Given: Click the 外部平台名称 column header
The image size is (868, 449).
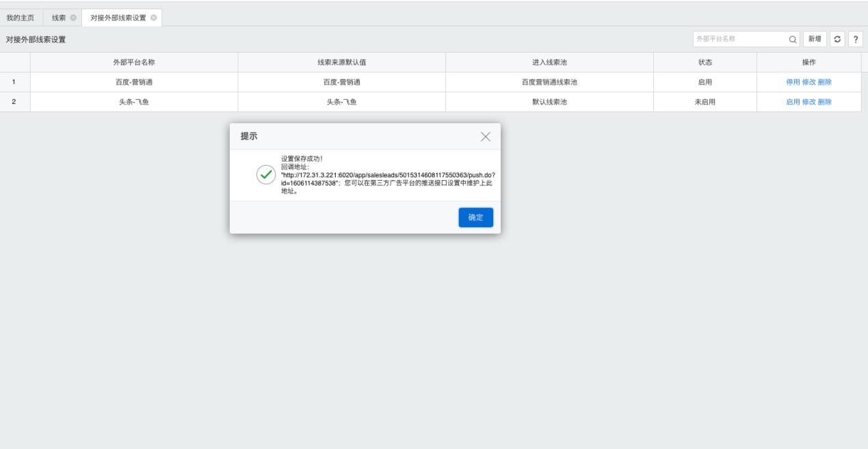Looking at the screenshot, I should click(134, 62).
